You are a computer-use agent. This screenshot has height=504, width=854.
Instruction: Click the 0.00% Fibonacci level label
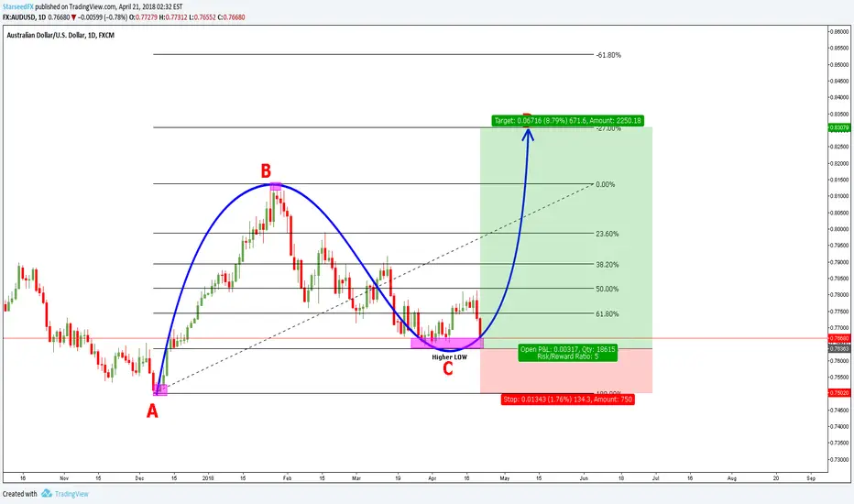pos(605,185)
